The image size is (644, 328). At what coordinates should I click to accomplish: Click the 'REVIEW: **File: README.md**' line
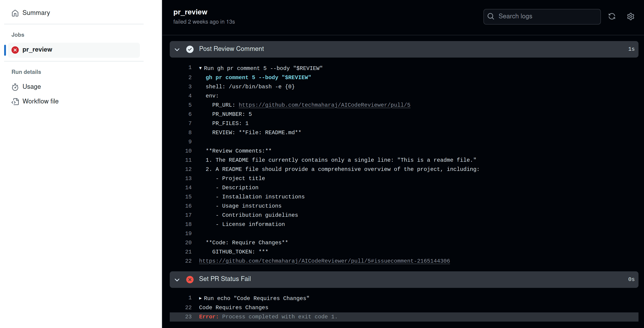tap(256, 133)
